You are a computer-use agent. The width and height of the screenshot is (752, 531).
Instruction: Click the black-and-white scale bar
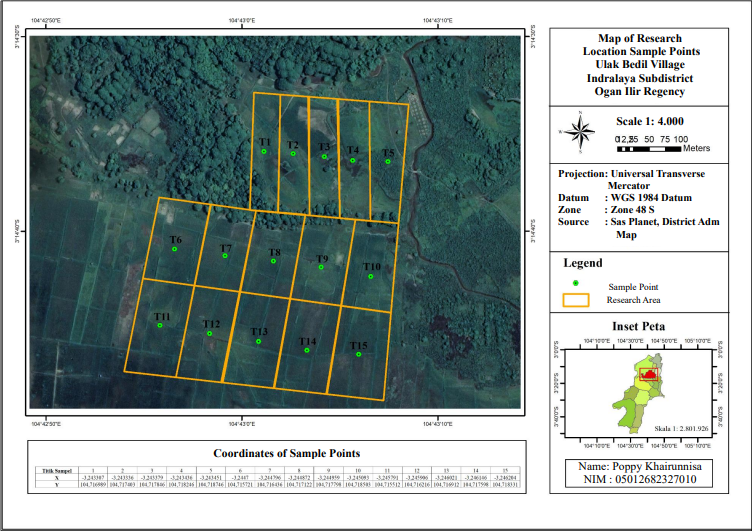coord(648,148)
